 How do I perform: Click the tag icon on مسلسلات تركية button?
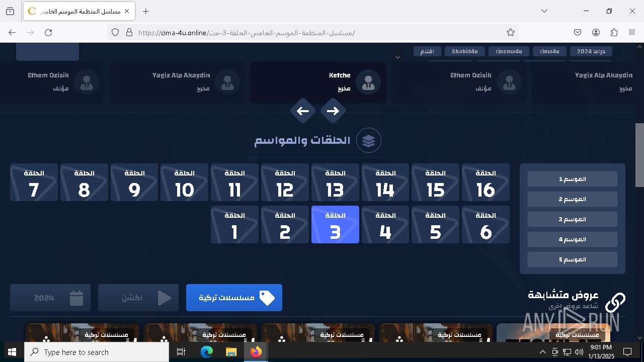(x=267, y=298)
